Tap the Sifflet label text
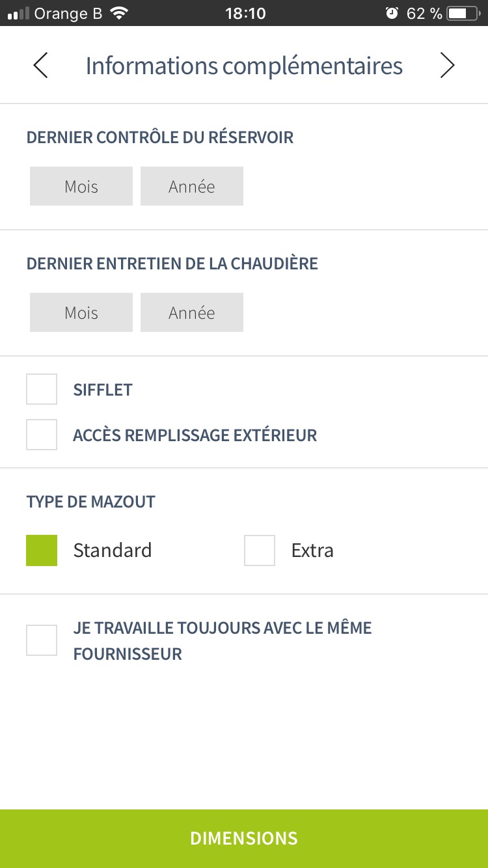The height and width of the screenshot is (868, 488). [x=103, y=390]
